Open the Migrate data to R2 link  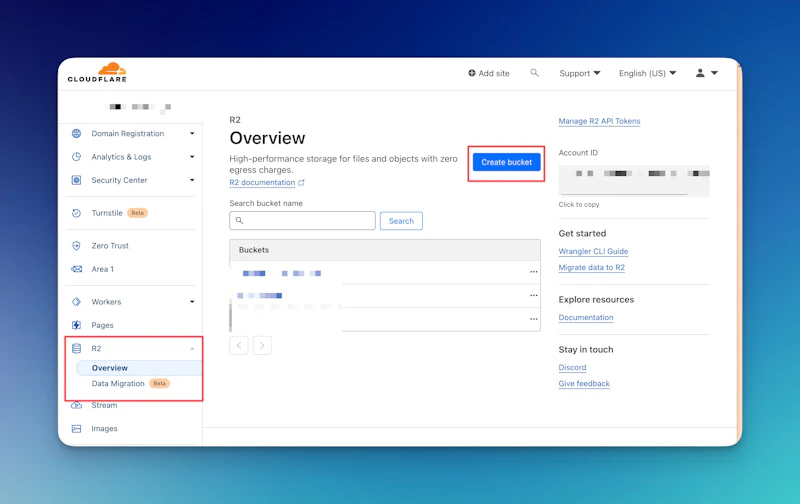coord(591,268)
